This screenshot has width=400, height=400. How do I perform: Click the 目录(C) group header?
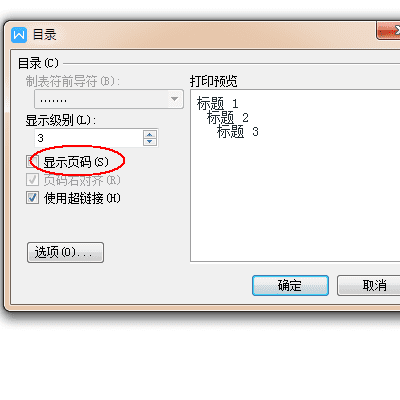coord(38,63)
